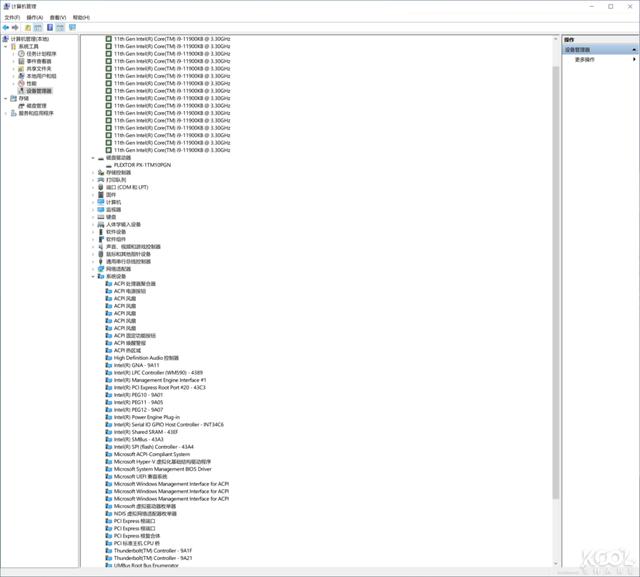Select Intel(R) GNA - 9A11 device
Viewport: 640px width, 577px height.
(137, 365)
